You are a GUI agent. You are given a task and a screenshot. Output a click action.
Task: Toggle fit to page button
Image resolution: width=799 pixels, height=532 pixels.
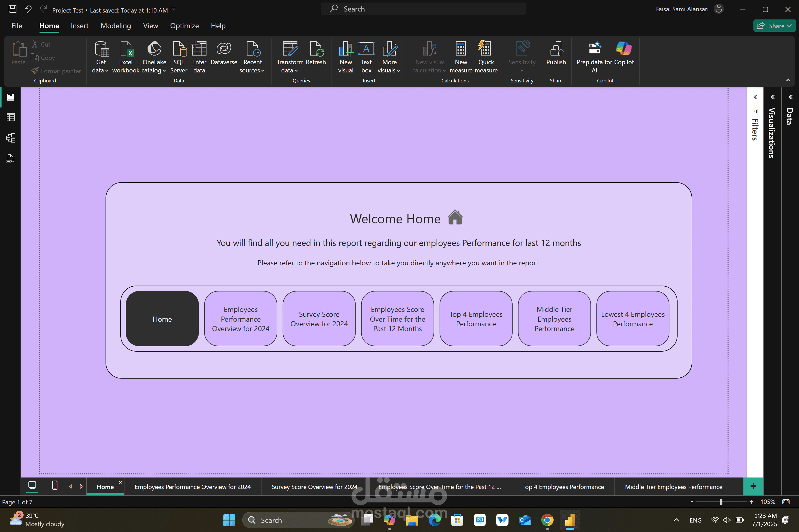point(786,502)
